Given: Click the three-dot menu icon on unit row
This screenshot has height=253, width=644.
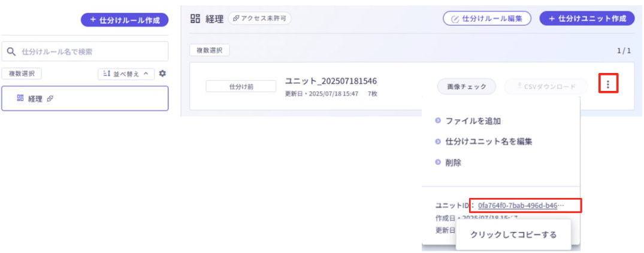Looking at the screenshot, I should coord(608,85).
